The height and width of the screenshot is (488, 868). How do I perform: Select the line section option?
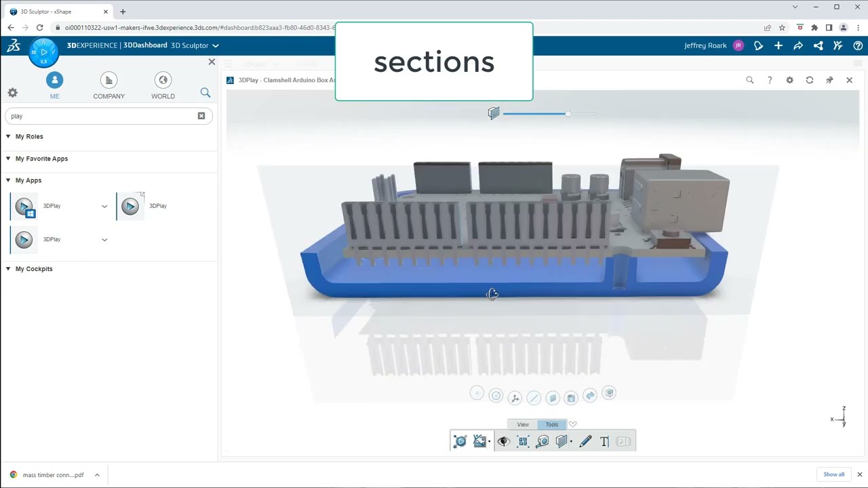pyautogui.click(x=534, y=399)
